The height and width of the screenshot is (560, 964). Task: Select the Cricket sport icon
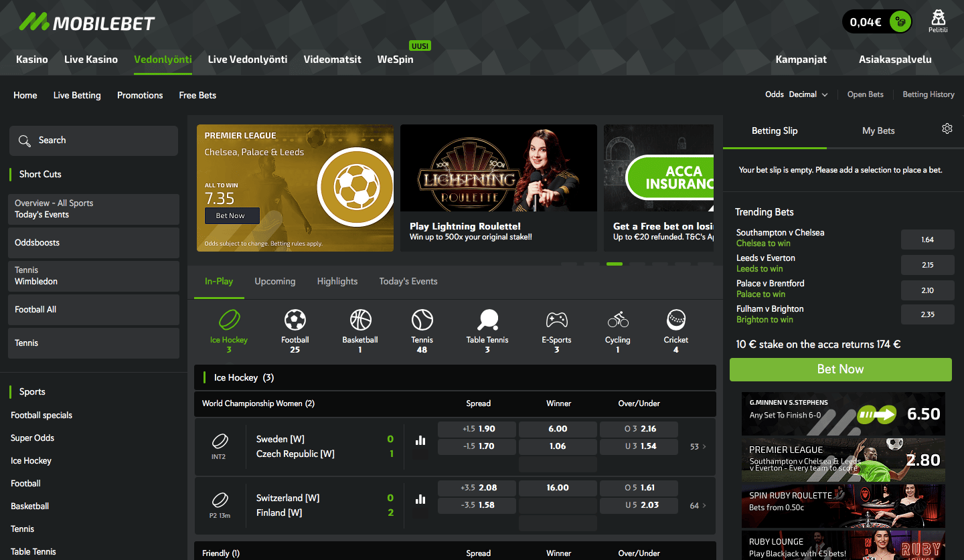click(676, 320)
